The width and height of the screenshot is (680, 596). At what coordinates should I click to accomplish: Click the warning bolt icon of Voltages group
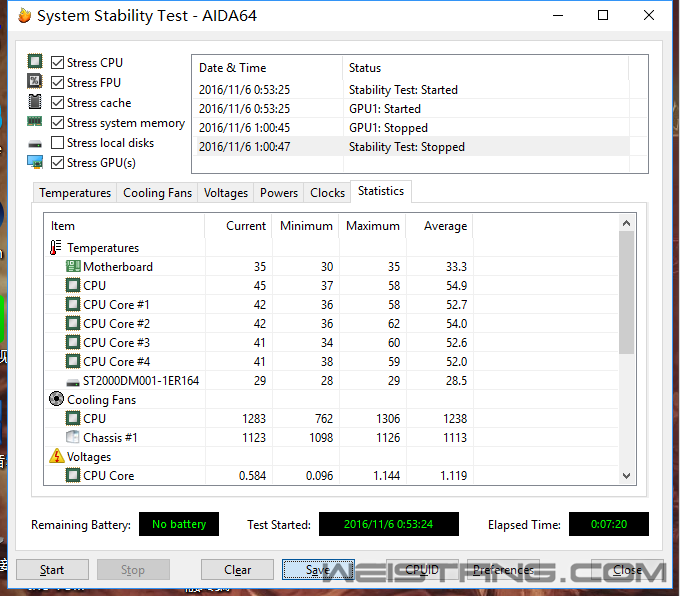click(57, 456)
